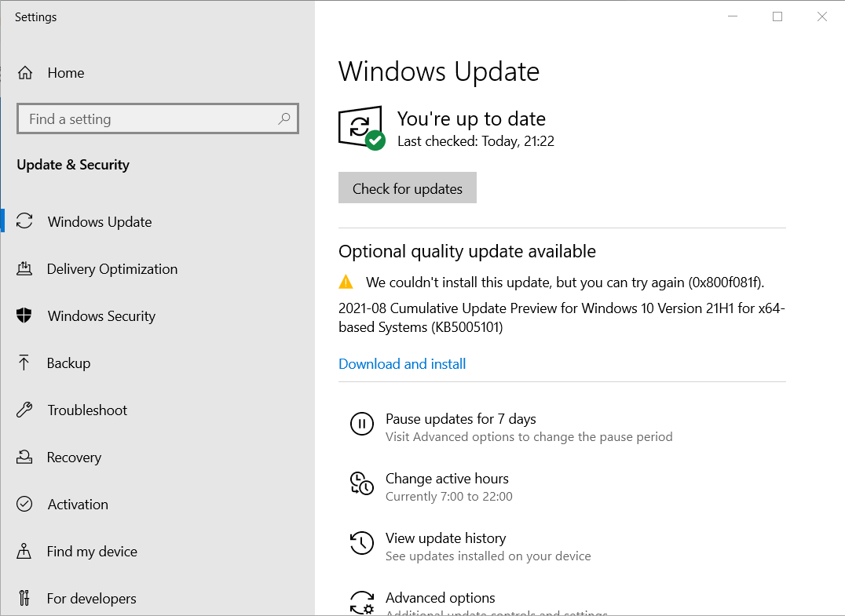
Task: Click the Delivery Optimization icon
Action: (24, 268)
